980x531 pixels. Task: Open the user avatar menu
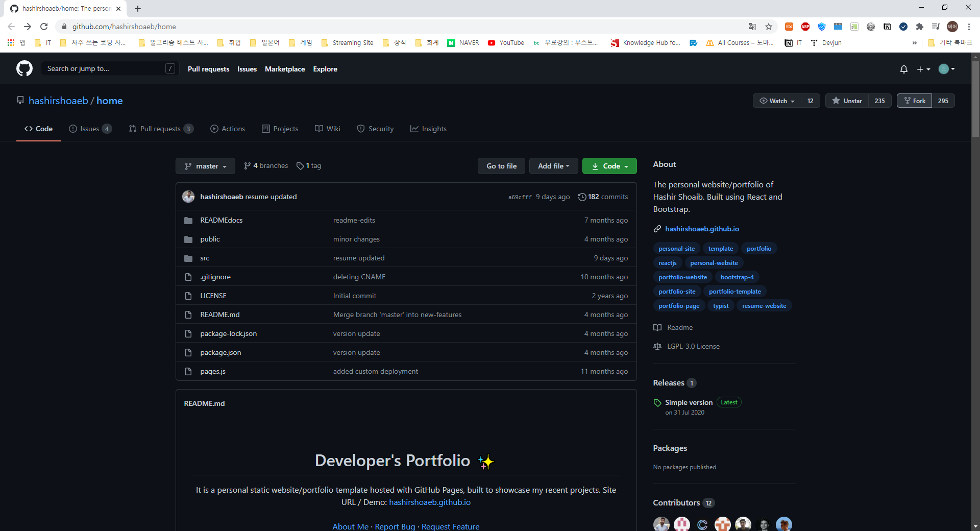click(947, 69)
